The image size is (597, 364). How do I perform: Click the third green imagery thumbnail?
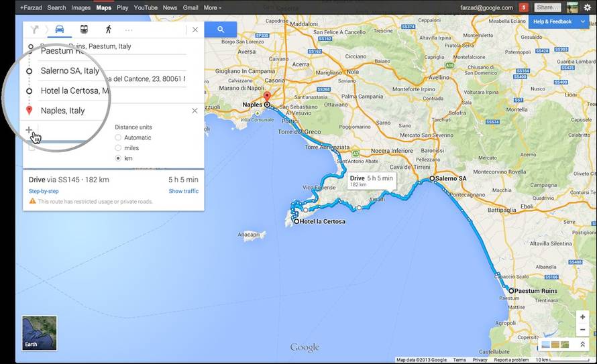tap(565, 344)
